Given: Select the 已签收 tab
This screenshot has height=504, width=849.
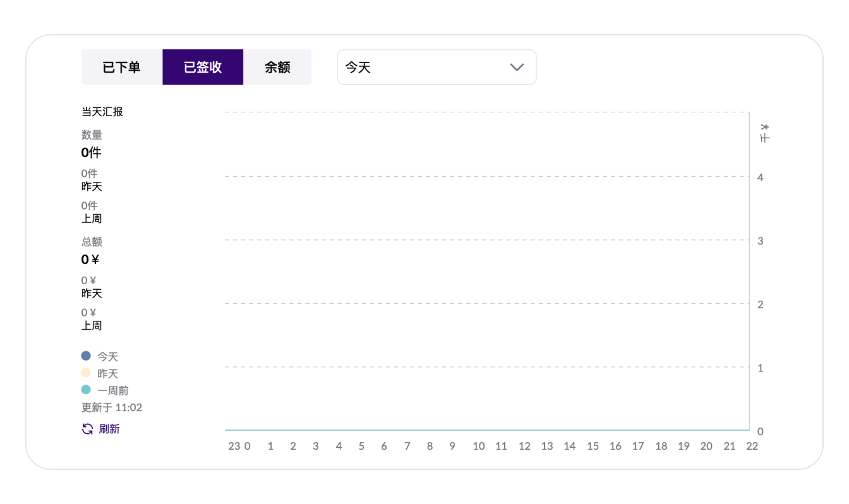Looking at the screenshot, I should [202, 67].
